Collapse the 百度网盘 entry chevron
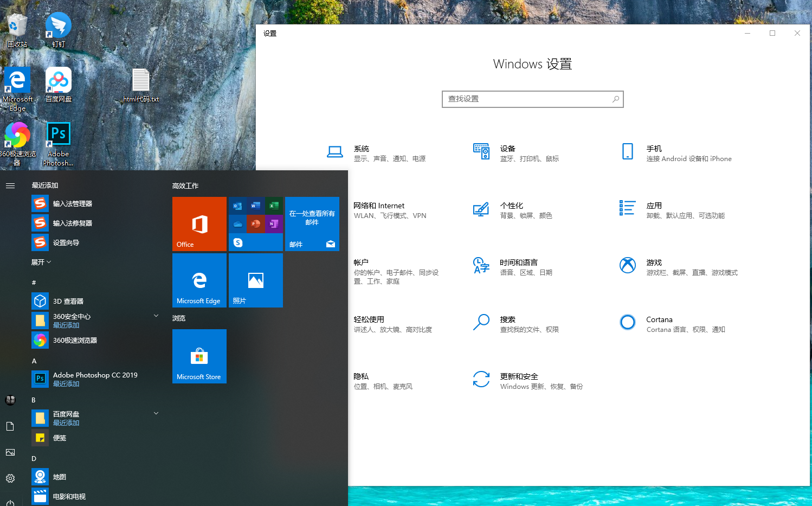Screen dimensions: 812x506 tap(156, 413)
